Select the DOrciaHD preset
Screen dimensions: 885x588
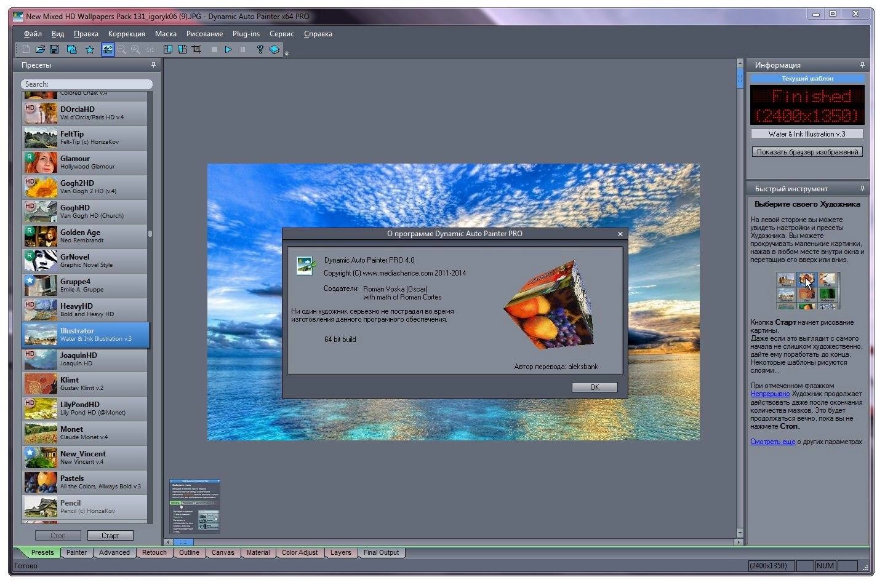point(85,113)
